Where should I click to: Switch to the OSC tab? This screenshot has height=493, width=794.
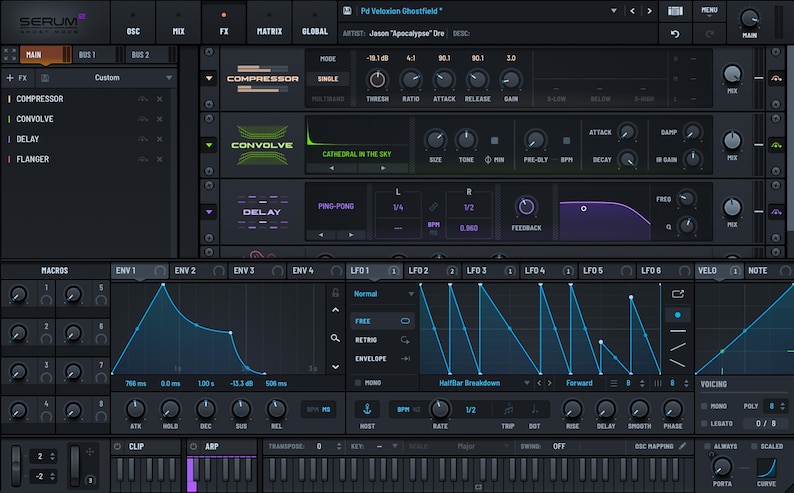(133, 23)
